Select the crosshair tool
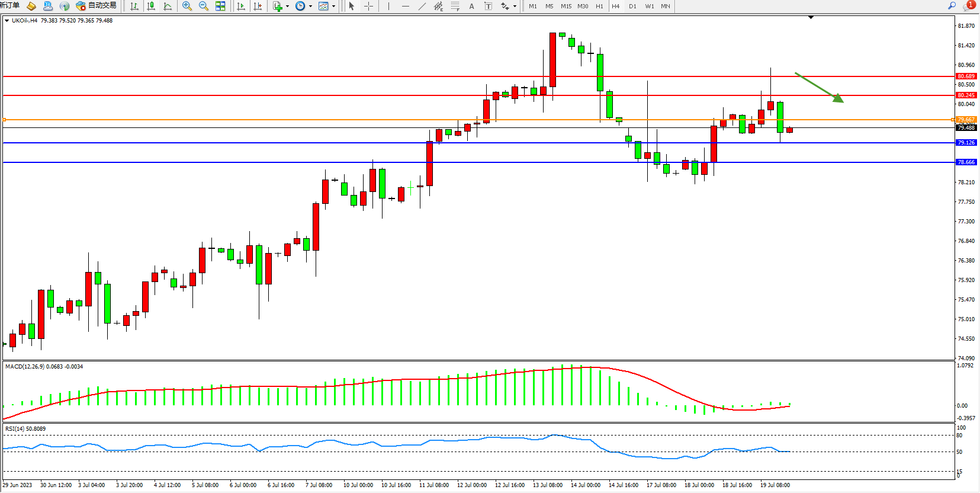Viewport: 980px width, 493px height. pos(368,6)
